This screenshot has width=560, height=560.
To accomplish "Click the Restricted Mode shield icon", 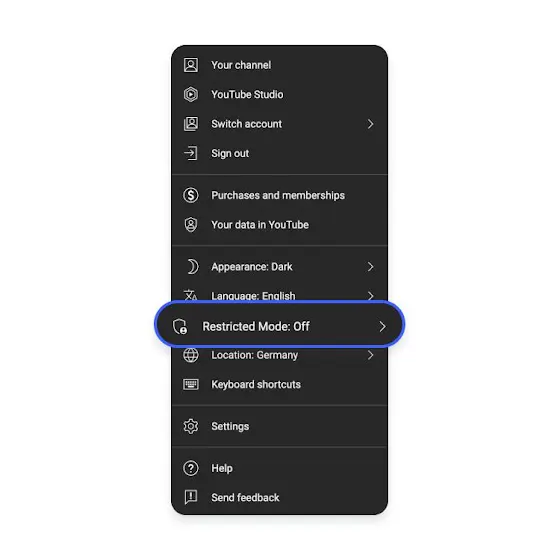I will pyautogui.click(x=180, y=326).
